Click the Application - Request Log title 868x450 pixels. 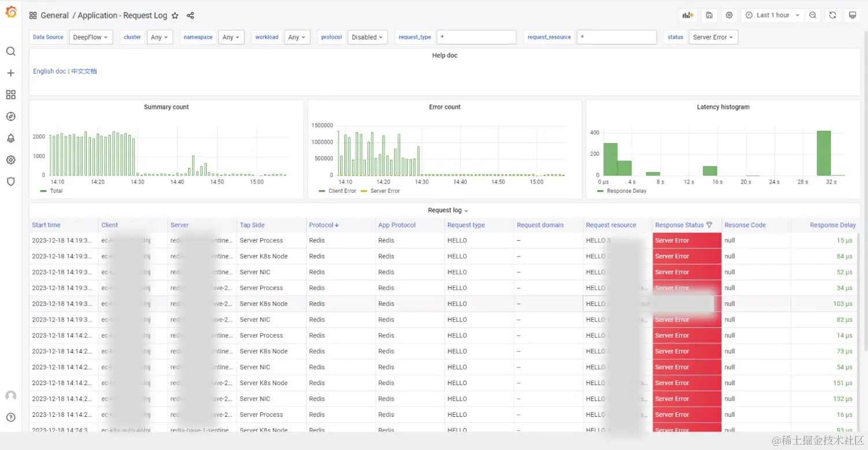pyautogui.click(x=122, y=16)
